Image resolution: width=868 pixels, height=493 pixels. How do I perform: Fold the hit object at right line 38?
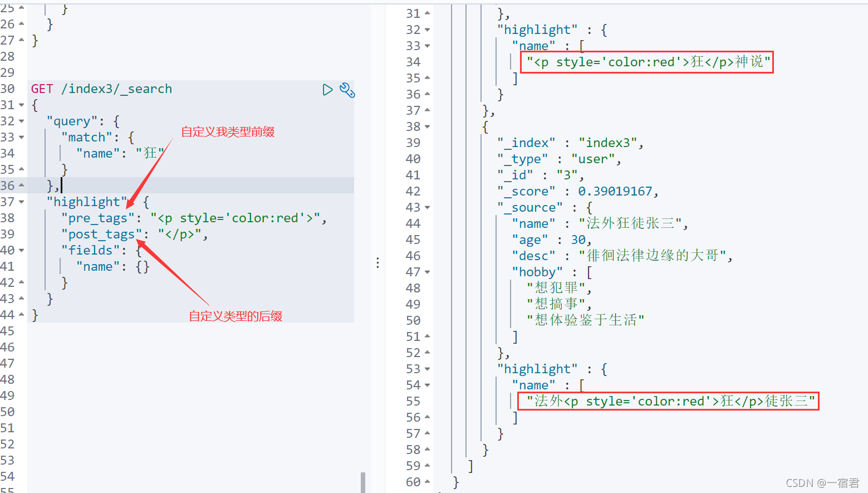(x=427, y=127)
